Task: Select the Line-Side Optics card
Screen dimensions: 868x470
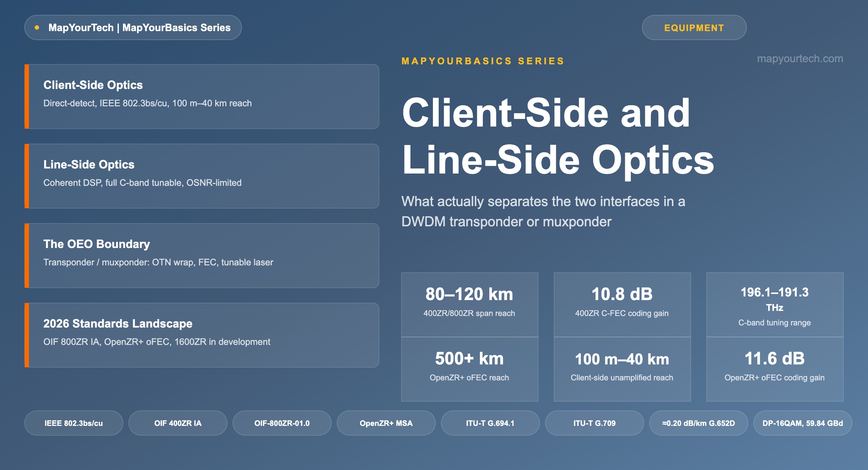Action: coord(202,176)
